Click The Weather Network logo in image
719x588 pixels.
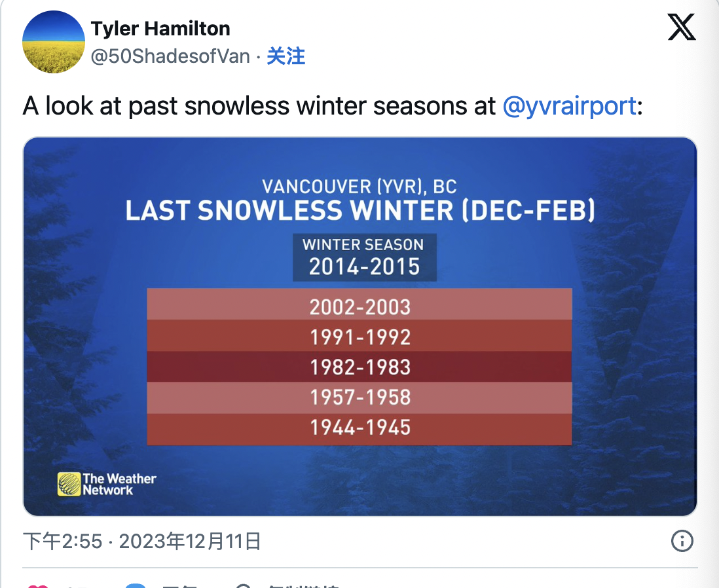(107, 485)
